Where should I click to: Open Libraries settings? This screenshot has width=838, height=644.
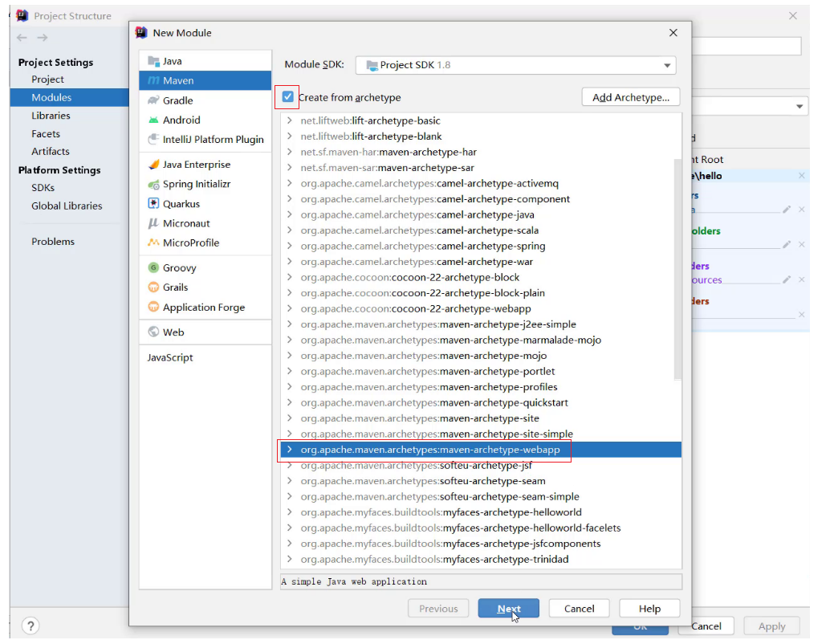click(51, 116)
